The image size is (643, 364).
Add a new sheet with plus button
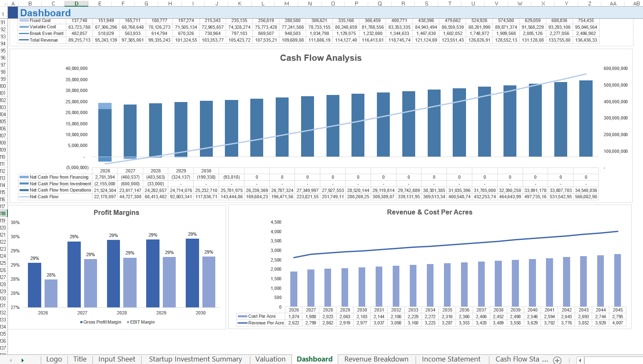[557, 360]
